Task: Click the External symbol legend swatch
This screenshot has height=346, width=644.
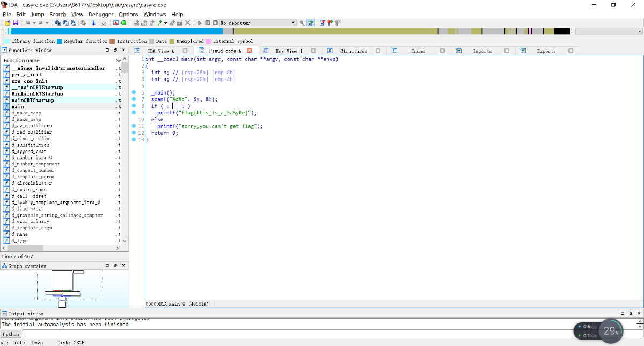Action: click(208, 41)
